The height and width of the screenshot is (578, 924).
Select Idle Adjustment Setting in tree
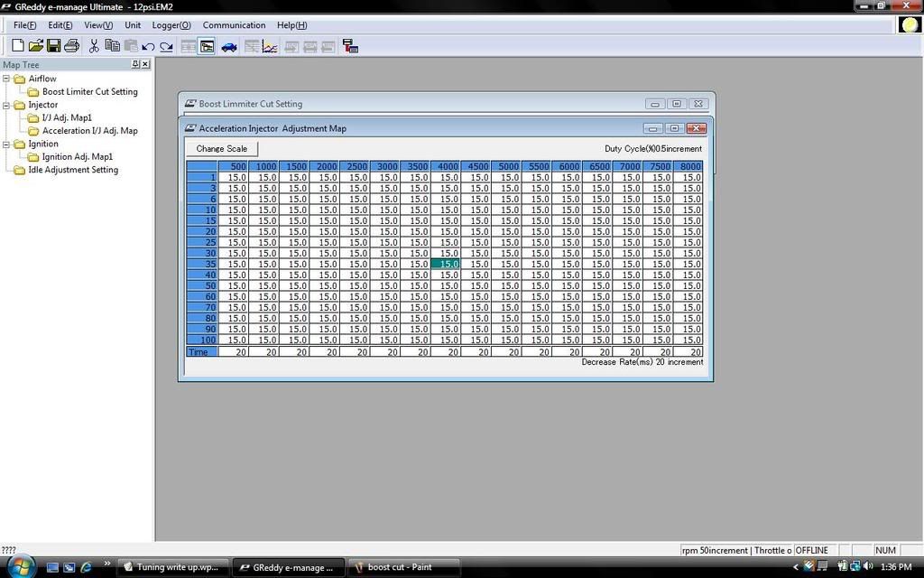(73, 169)
